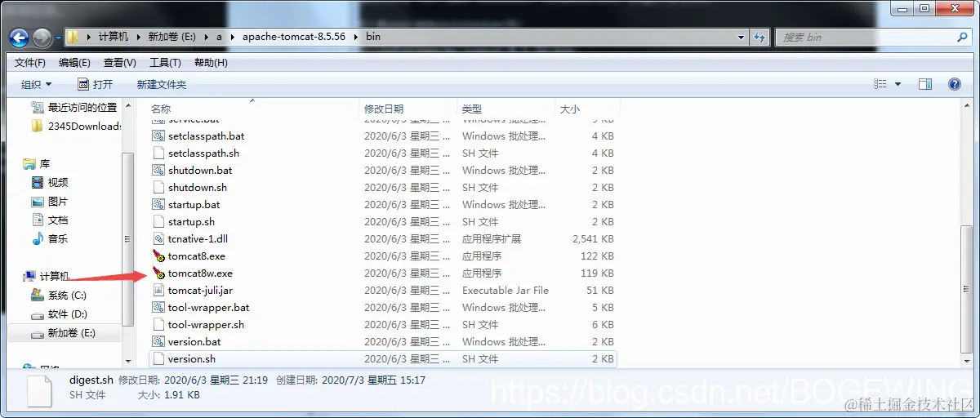The height and width of the screenshot is (418, 980).
Task: Open the view options dropdown arrow
Action: (x=898, y=84)
